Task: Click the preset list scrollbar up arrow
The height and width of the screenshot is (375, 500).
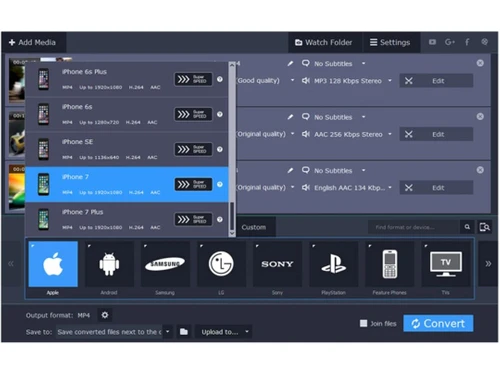Action: tap(232, 65)
